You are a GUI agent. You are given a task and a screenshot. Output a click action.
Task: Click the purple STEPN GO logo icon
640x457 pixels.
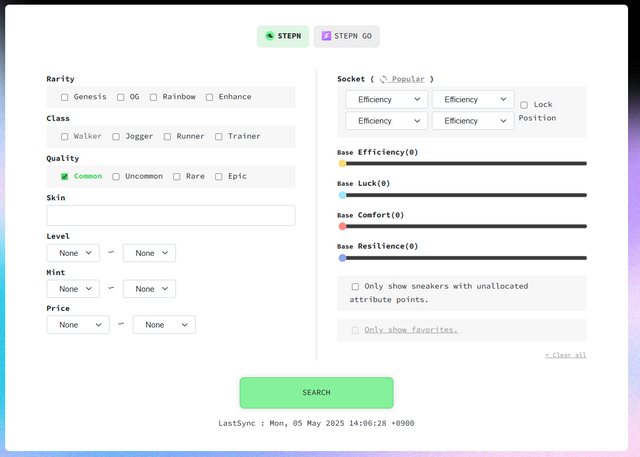pyautogui.click(x=326, y=36)
